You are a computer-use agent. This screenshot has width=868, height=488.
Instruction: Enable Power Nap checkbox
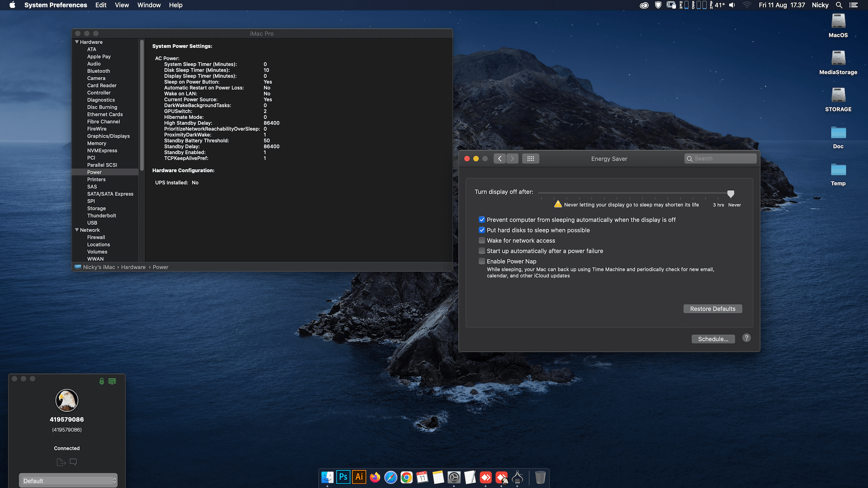pos(482,261)
